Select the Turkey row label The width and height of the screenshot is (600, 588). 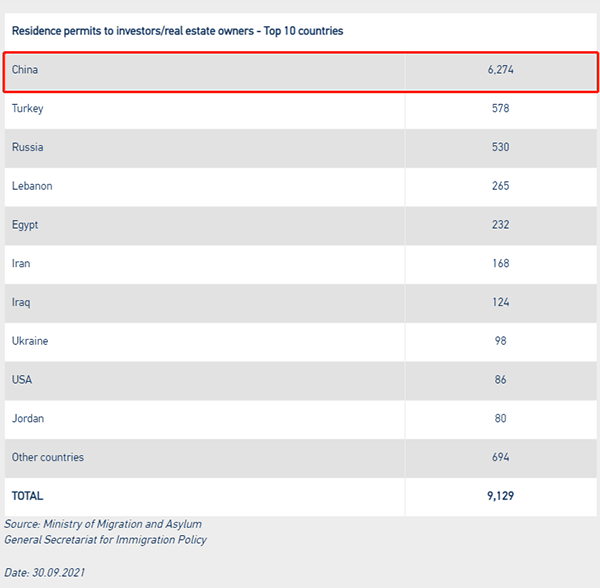[28, 109]
